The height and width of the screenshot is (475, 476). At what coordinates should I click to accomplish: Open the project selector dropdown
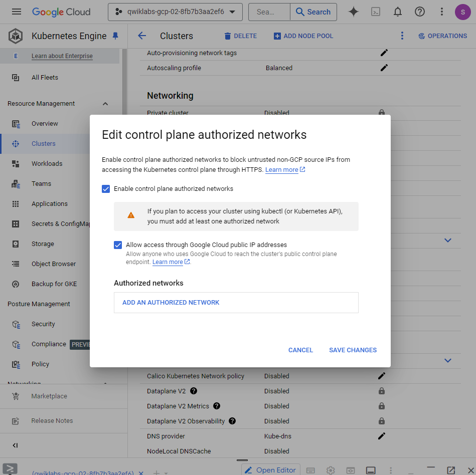pos(175,12)
